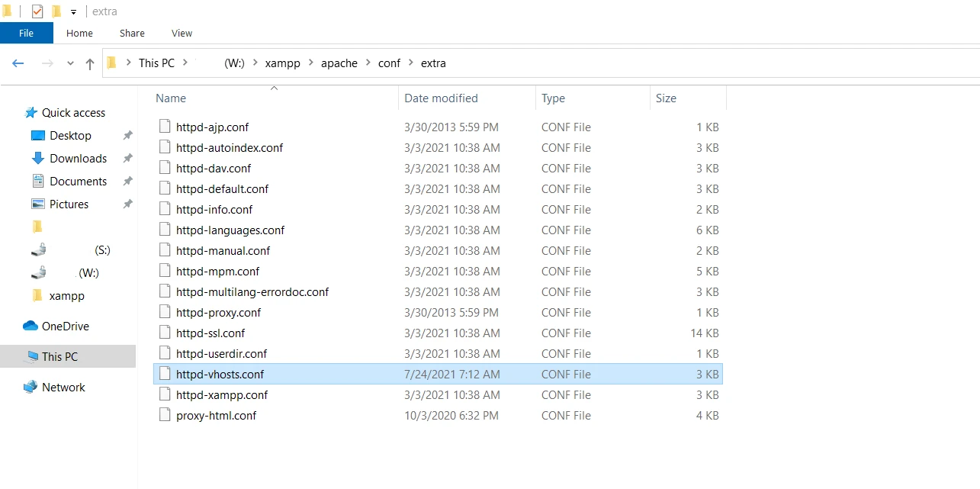The width and height of the screenshot is (980, 489).
Task: Select the (W:) network drive in sidebar
Action: (x=66, y=272)
